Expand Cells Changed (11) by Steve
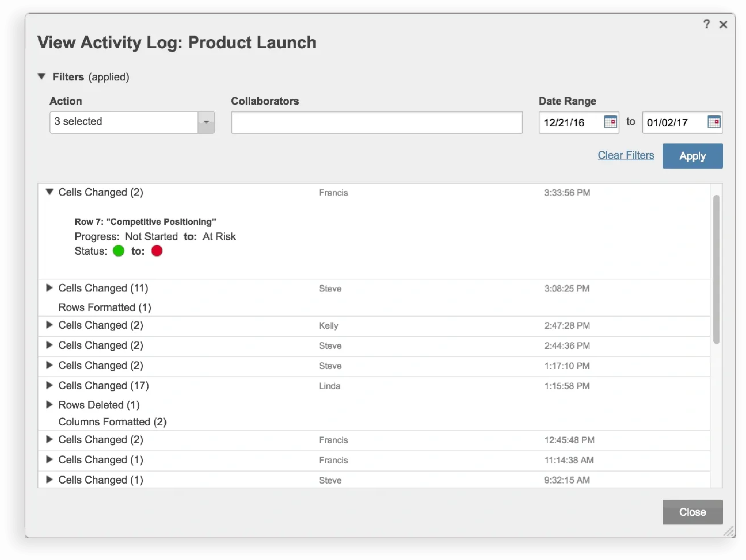The width and height of the screenshot is (746, 560). [x=49, y=288]
